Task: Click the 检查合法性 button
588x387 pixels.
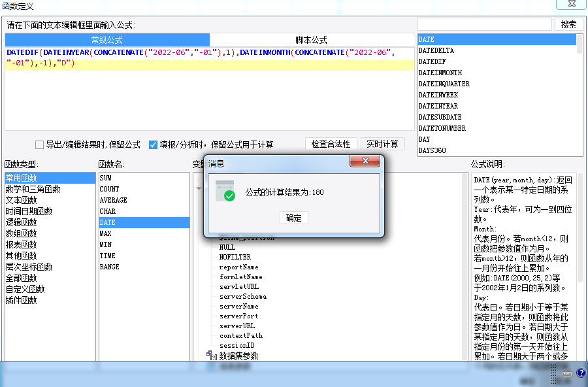Action: click(x=331, y=144)
